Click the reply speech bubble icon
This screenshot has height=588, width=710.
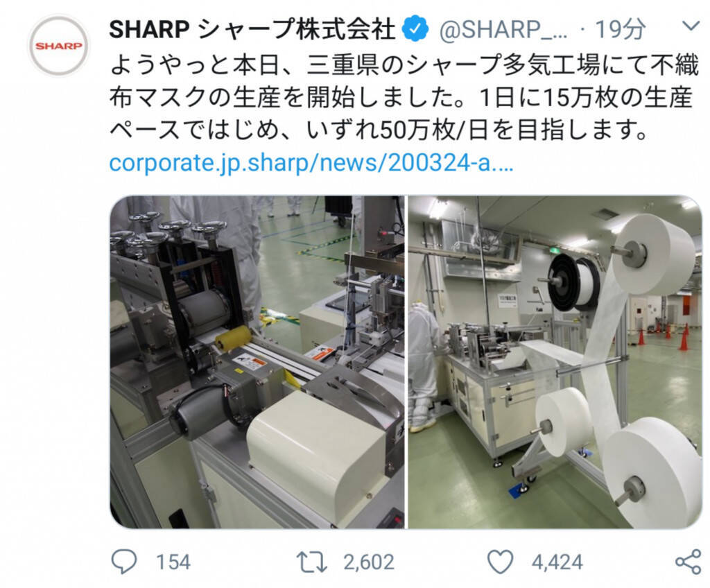[x=123, y=562]
